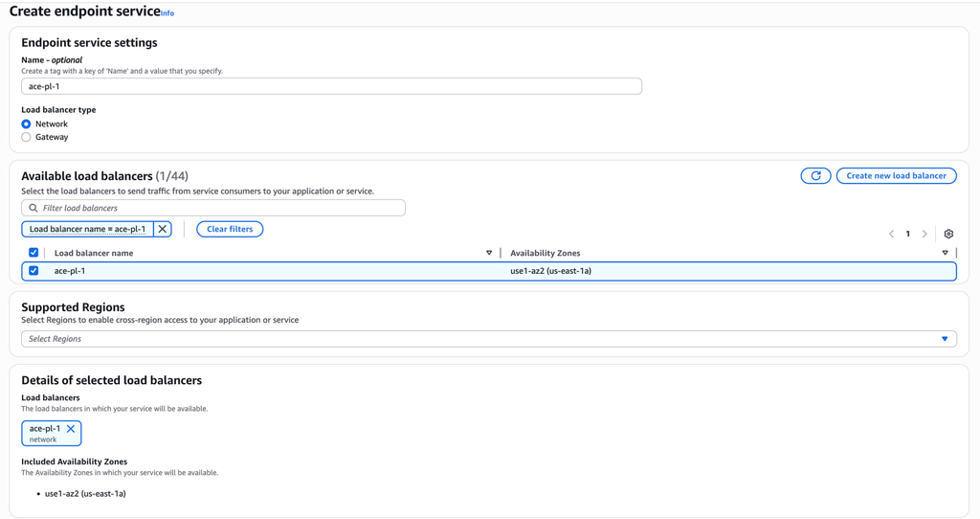The height and width of the screenshot is (519, 980).
Task: Click the Load balancer name filter token
Action: click(x=88, y=229)
